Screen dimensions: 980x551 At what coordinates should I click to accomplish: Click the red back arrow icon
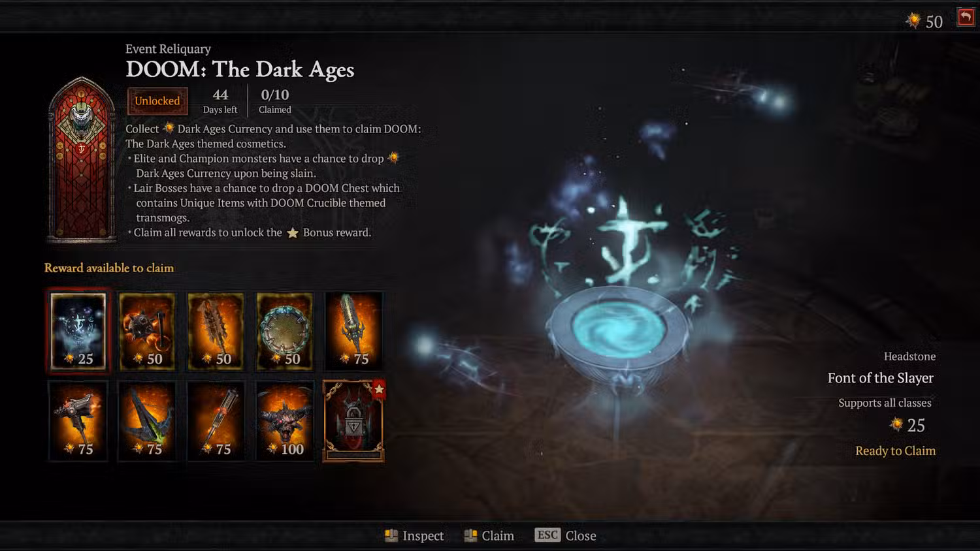966,17
